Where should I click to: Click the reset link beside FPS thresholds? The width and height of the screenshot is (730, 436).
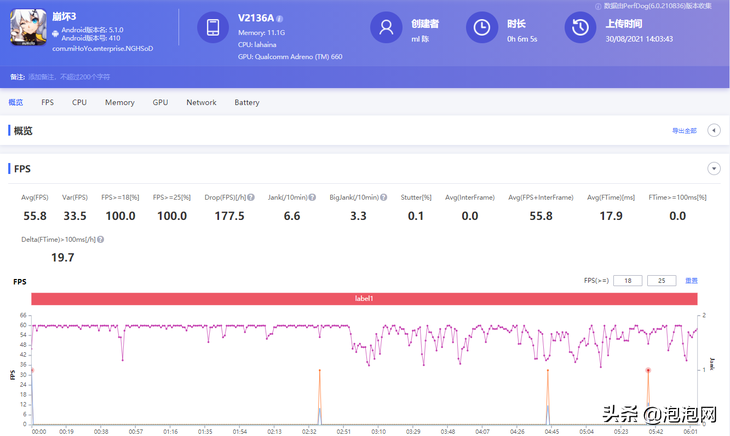point(691,281)
